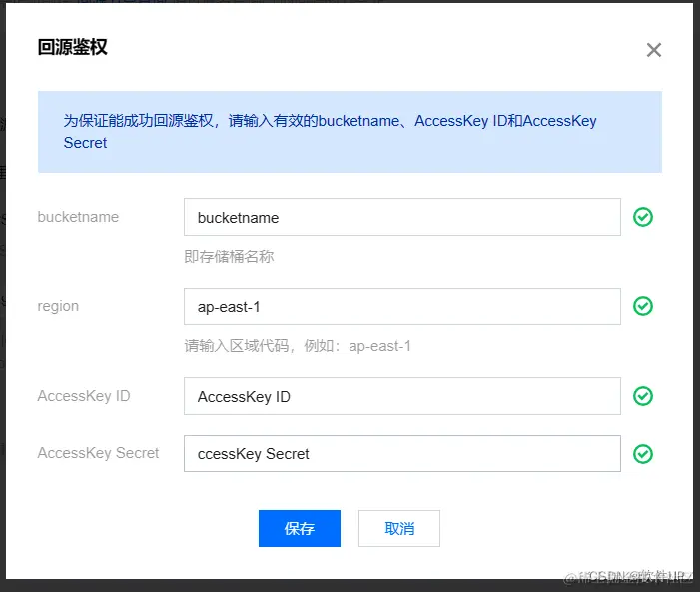Image resolution: width=700 pixels, height=592 pixels.
Task: Click the hint text 请输入区域代码，例如：ap-east-1
Action: pyautogui.click(x=298, y=346)
